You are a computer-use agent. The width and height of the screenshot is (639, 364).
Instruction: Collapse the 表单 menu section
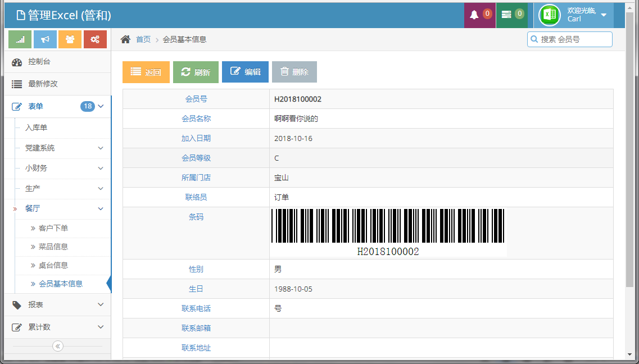(101, 106)
